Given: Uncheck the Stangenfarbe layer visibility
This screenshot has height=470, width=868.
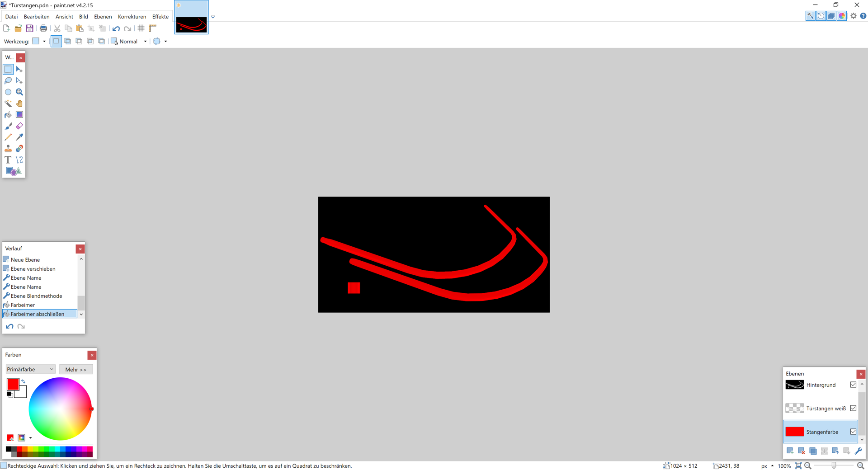Looking at the screenshot, I should point(853,432).
